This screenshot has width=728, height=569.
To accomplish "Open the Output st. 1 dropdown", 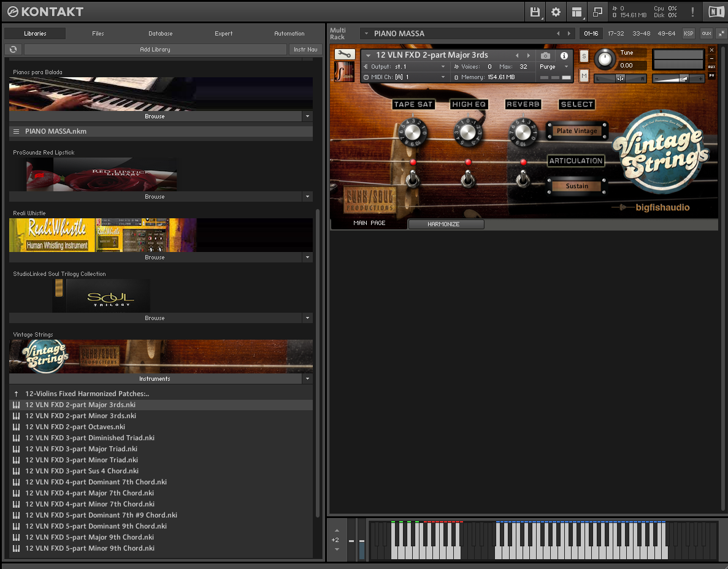I will pyautogui.click(x=404, y=67).
